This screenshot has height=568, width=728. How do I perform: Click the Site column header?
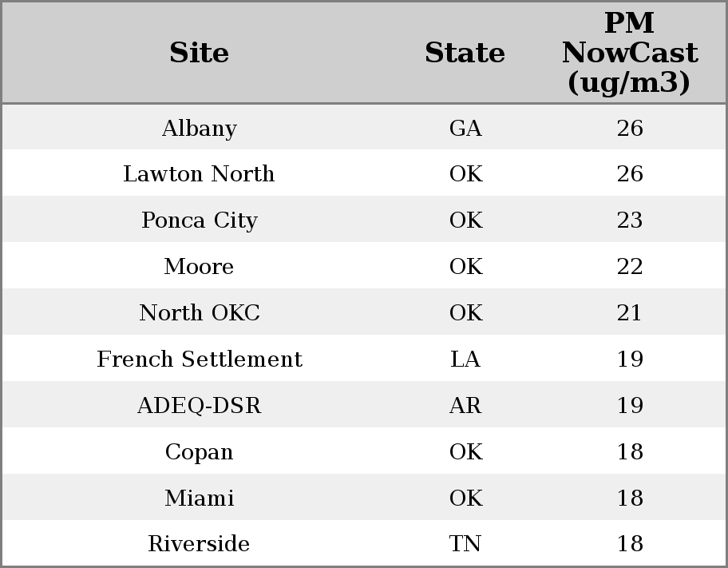coord(200,54)
